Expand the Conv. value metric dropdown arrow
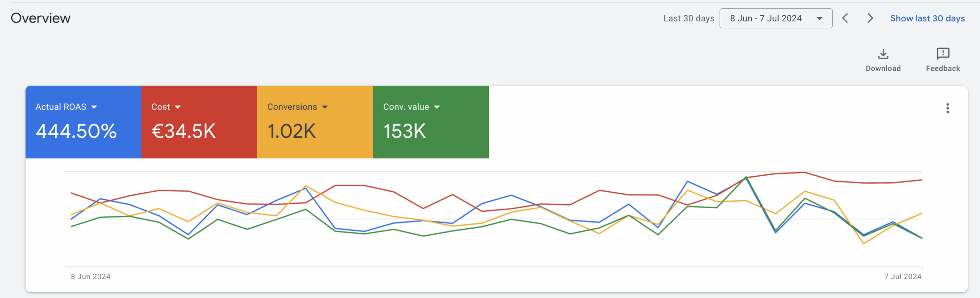This screenshot has height=298, width=980. click(437, 107)
